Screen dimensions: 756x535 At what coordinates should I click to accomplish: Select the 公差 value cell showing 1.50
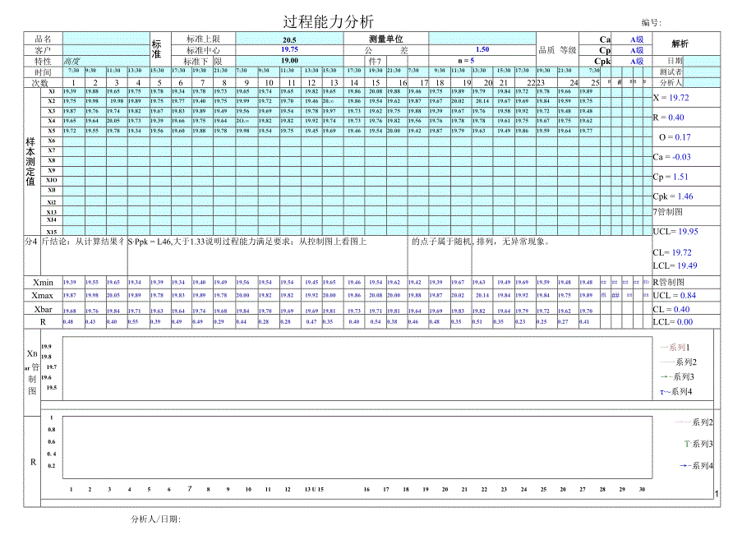pos(483,48)
